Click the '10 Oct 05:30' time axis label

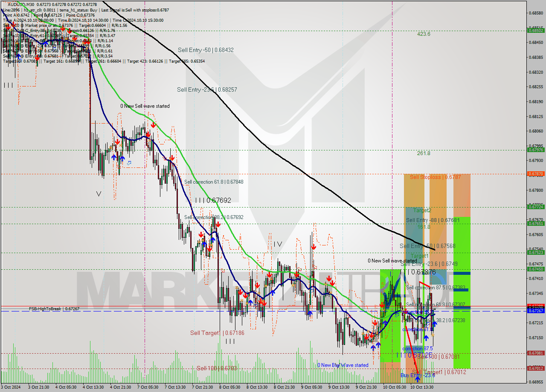pyautogui.click(x=395, y=387)
